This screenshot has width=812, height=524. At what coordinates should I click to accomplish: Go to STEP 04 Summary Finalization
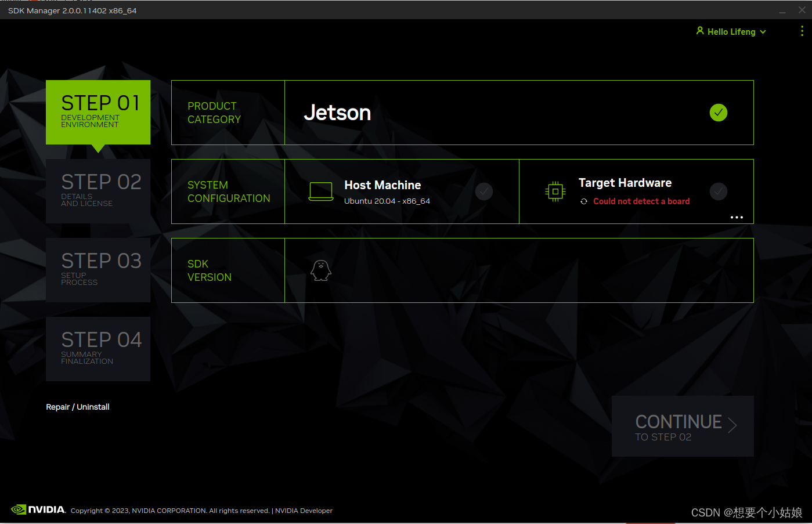tap(98, 349)
